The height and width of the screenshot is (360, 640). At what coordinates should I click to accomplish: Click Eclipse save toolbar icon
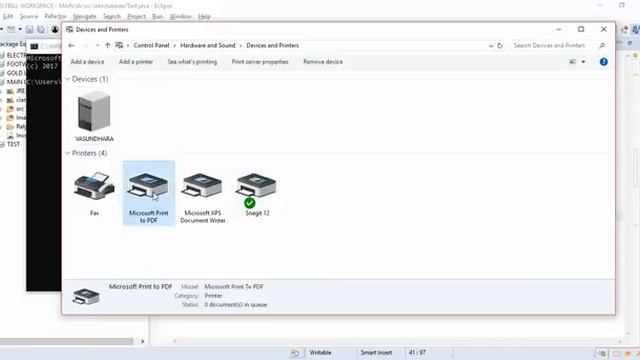(29, 29)
